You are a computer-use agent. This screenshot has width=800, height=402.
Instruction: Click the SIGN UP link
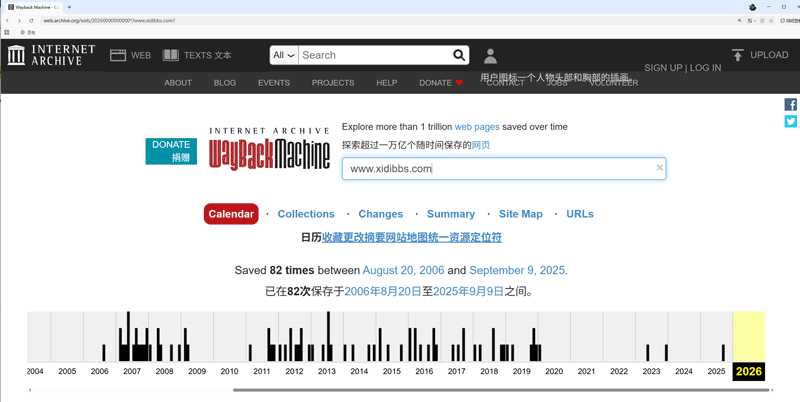point(663,68)
